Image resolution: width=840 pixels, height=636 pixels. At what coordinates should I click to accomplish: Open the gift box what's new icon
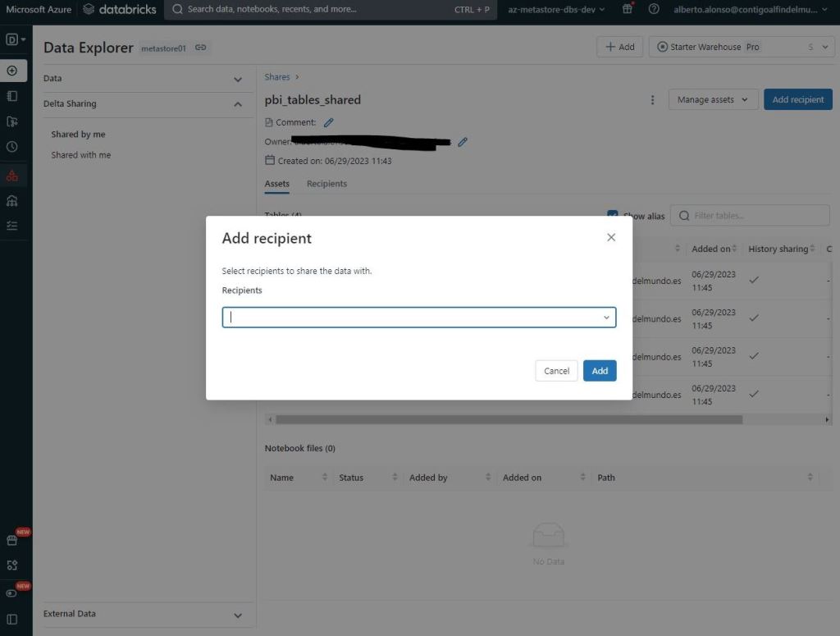(x=628, y=10)
